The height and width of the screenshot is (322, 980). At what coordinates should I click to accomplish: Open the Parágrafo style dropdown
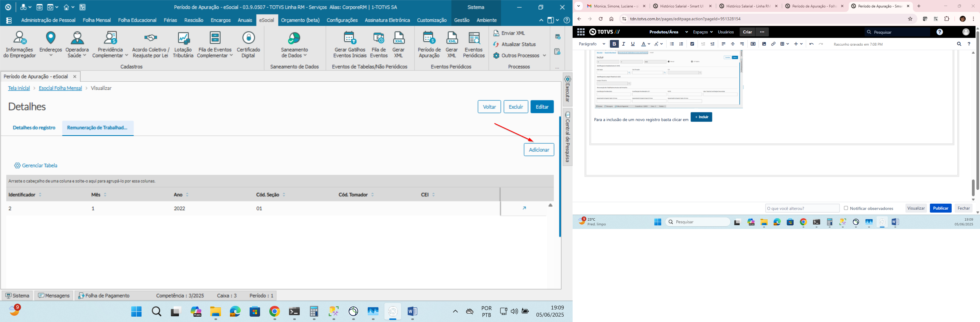[x=592, y=44]
